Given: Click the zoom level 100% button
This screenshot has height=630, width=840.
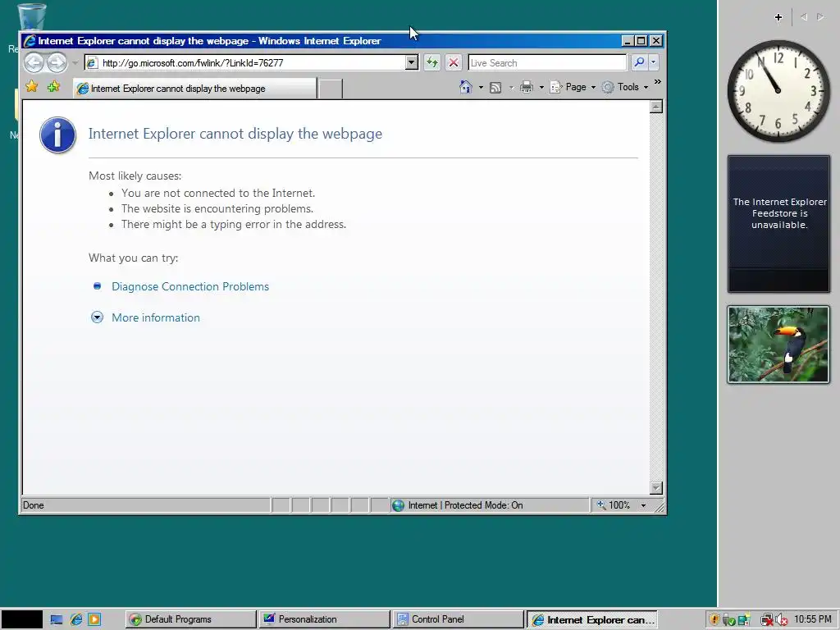Looking at the screenshot, I should [x=614, y=505].
